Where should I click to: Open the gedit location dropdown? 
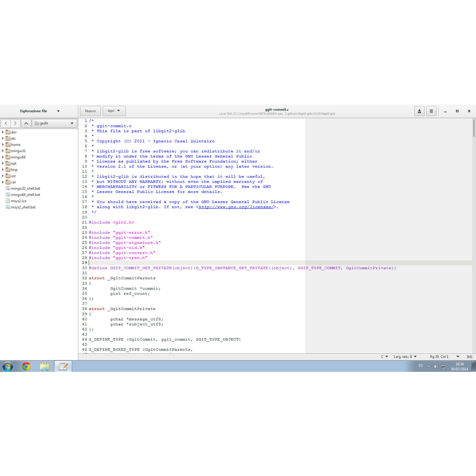[x=55, y=123]
